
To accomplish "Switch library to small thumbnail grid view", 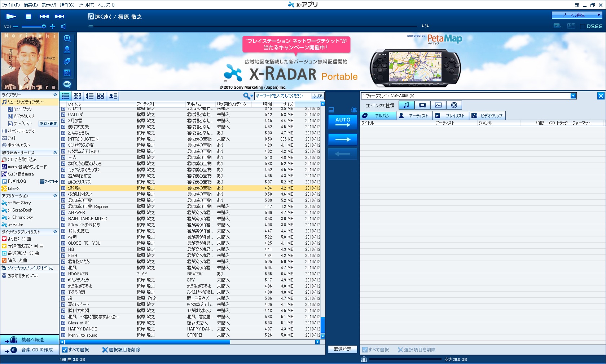I will click(x=77, y=96).
